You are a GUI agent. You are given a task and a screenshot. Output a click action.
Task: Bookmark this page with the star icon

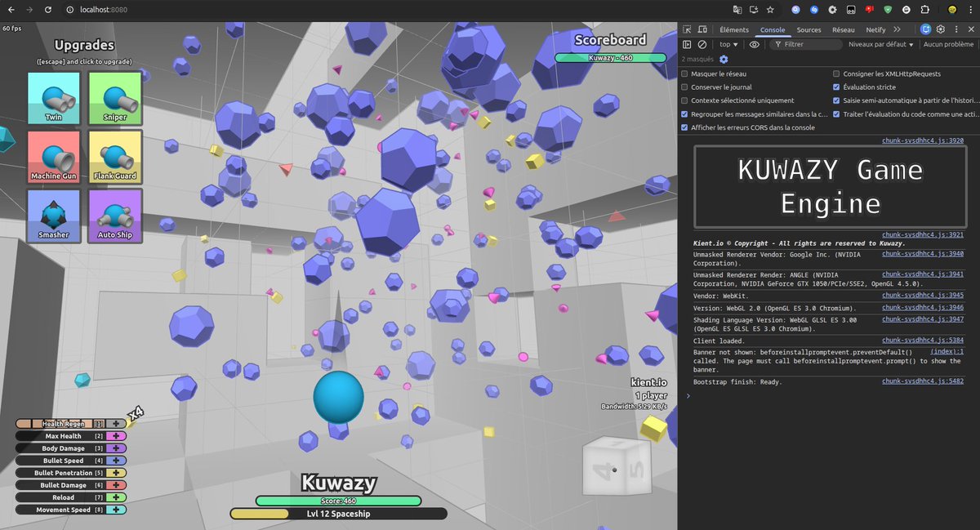(x=770, y=10)
